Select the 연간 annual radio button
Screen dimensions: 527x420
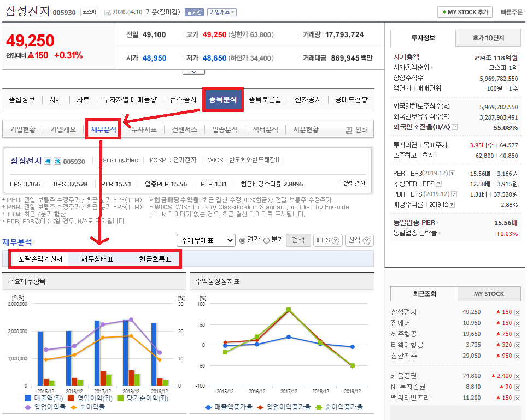click(242, 240)
